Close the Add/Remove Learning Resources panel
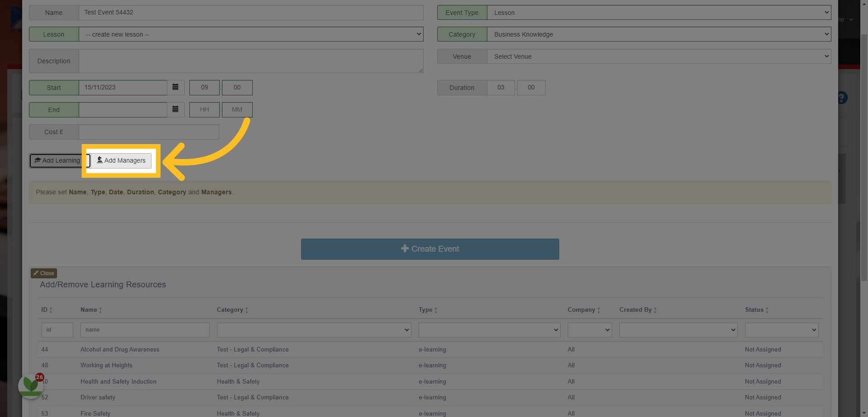 point(44,273)
